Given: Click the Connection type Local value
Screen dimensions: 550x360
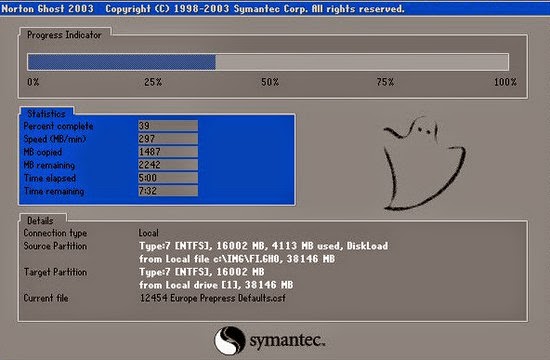Looking at the screenshot, I should pyautogui.click(x=148, y=233).
